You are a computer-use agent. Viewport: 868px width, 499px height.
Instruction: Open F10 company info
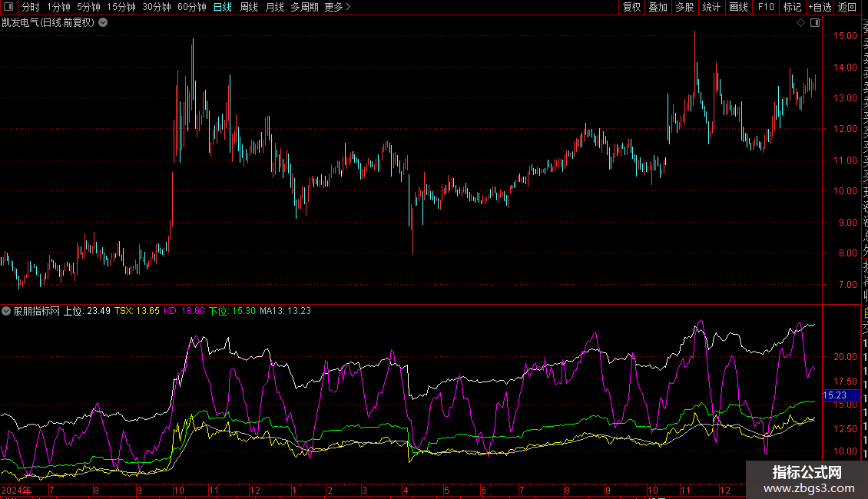pyautogui.click(x=766, y=7)
